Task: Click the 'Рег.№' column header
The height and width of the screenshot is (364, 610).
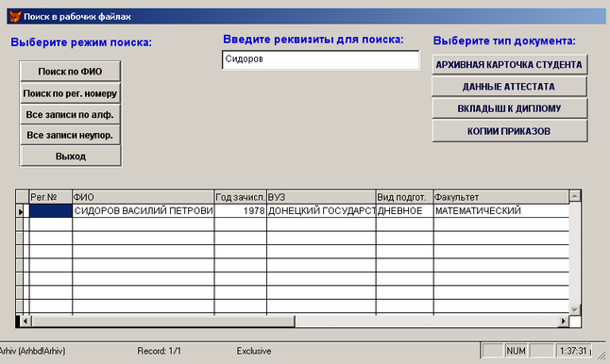Action: coord(51,197)
